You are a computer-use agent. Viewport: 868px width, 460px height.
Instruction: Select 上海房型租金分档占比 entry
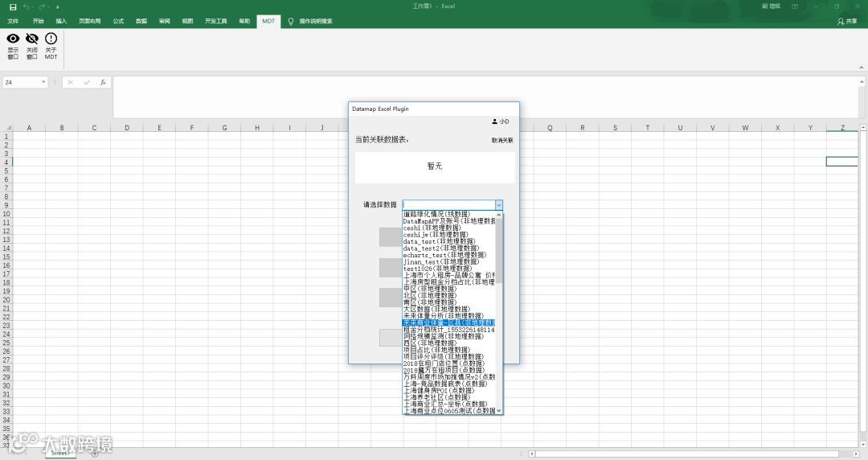(x=449, y=282)
